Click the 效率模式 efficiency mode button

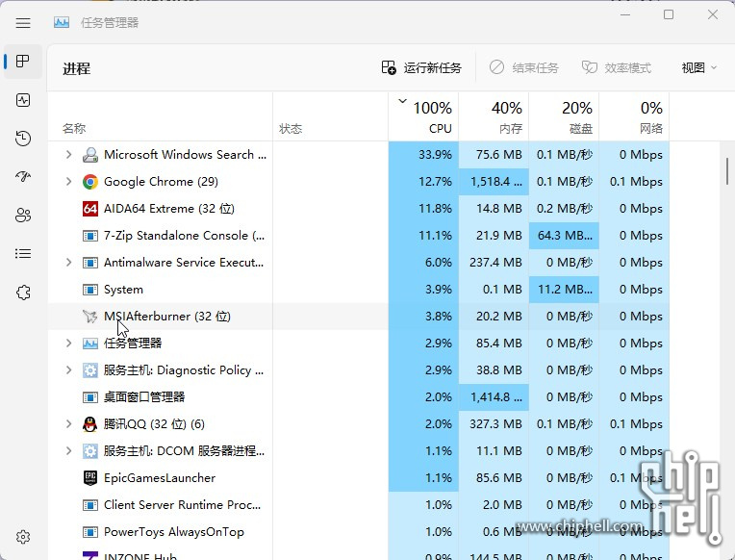coord(617,68)
